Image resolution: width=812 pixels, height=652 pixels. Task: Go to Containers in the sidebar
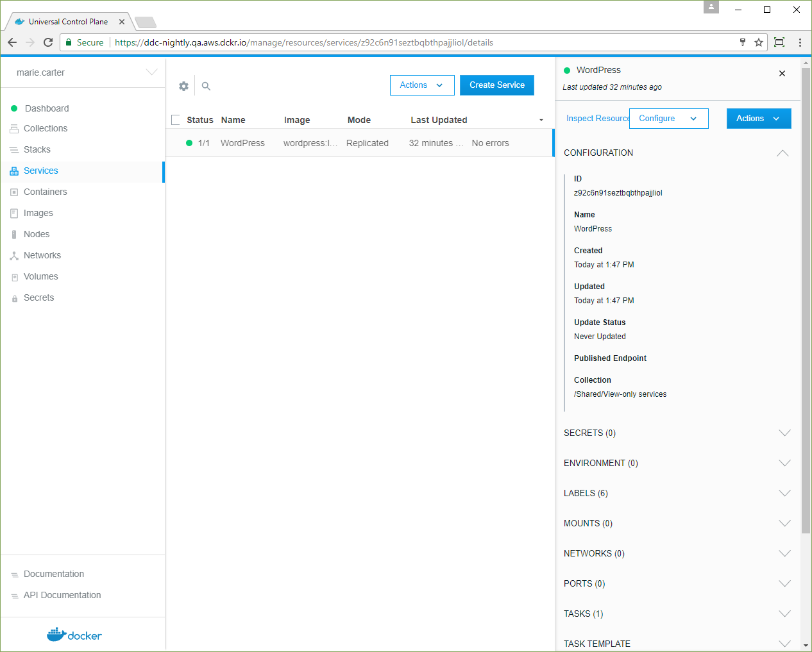[45, 192]
